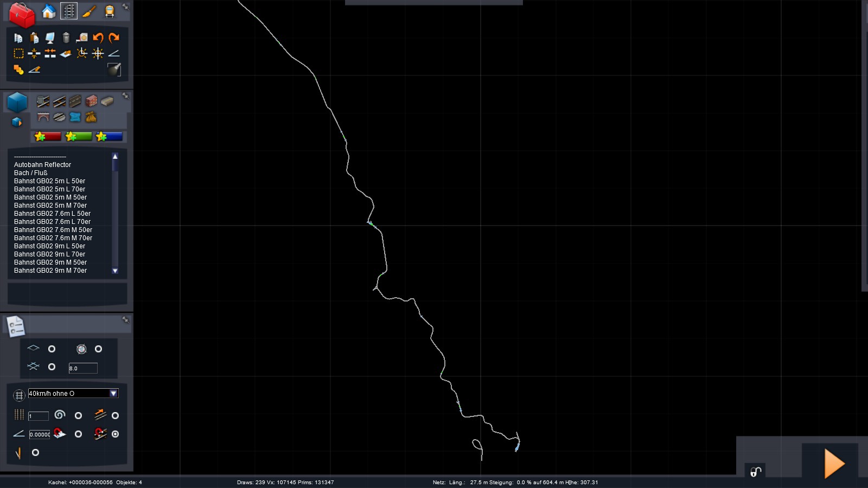
Task: Select 'Bahnst GB02 7.6m L 50er'
Action: point(52,214)
